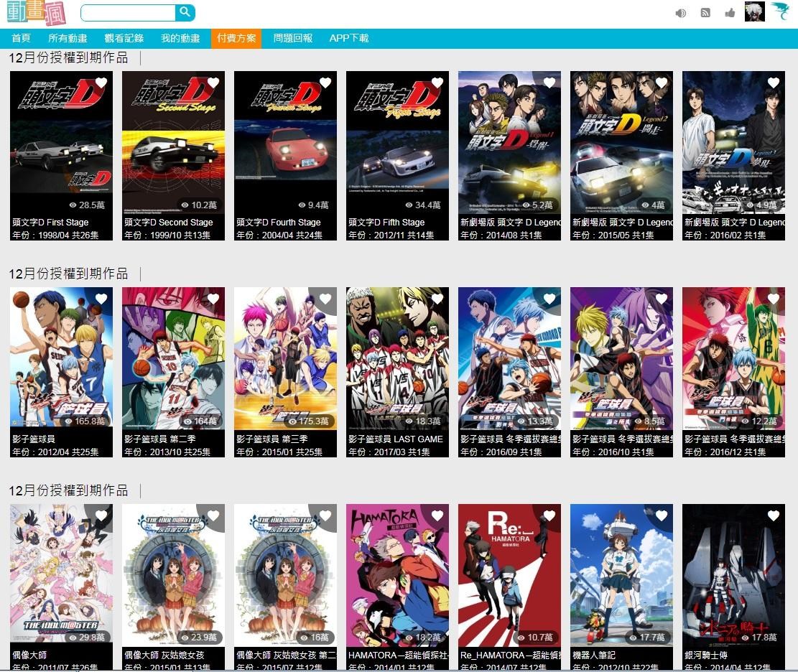
Task: Open the 頭文字D Fourth Stage poster
Action: [285, 142]
